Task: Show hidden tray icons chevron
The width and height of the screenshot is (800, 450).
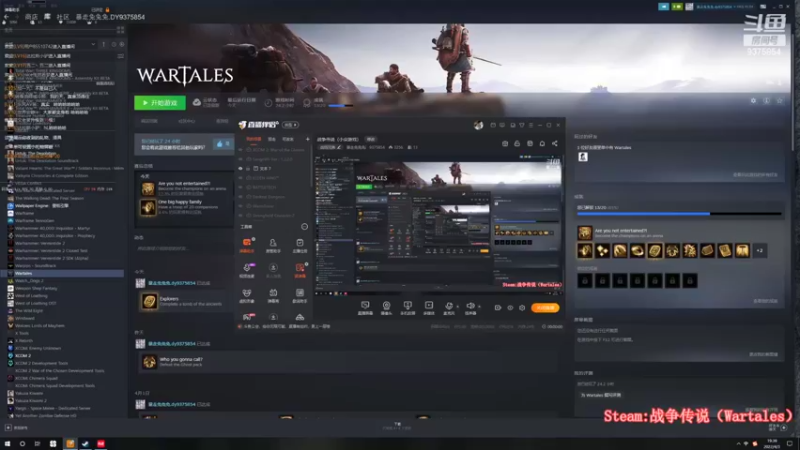Action: pos(738,444)
